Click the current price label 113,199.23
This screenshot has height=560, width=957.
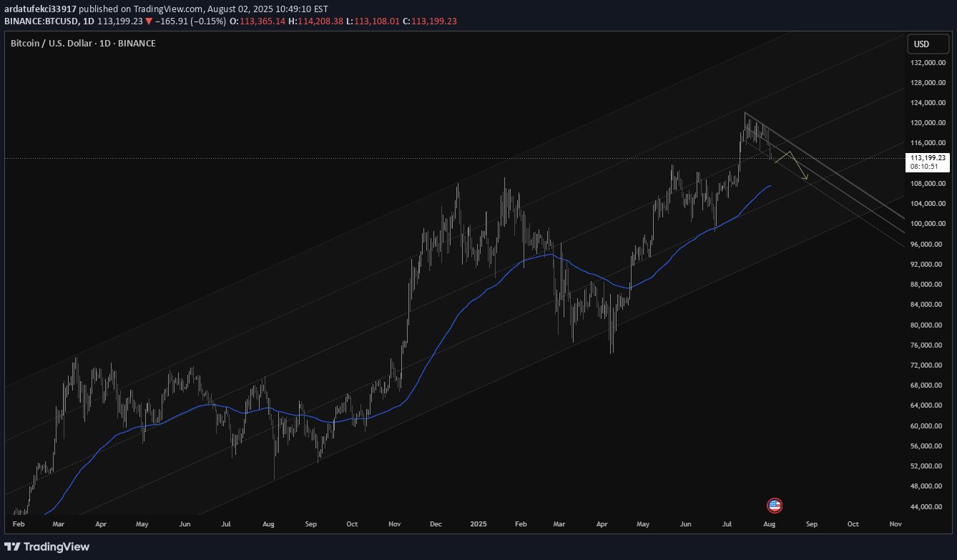pos(928,157)
